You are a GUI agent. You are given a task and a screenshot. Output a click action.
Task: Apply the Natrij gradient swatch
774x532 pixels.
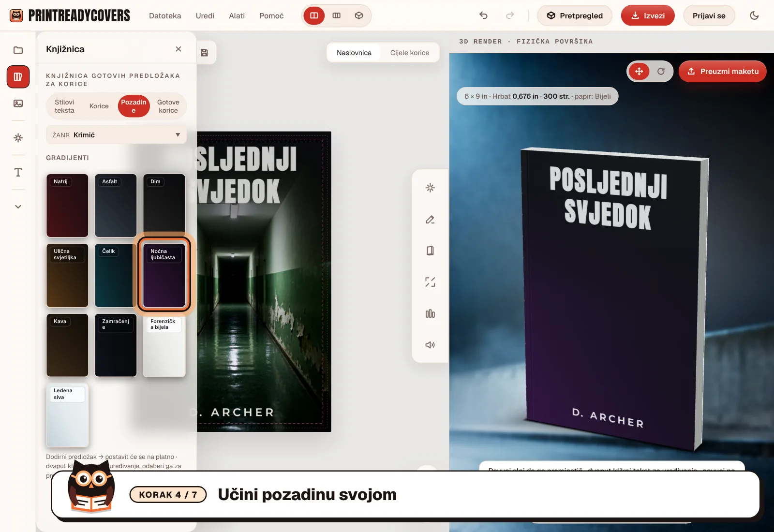tap(67, 206)
